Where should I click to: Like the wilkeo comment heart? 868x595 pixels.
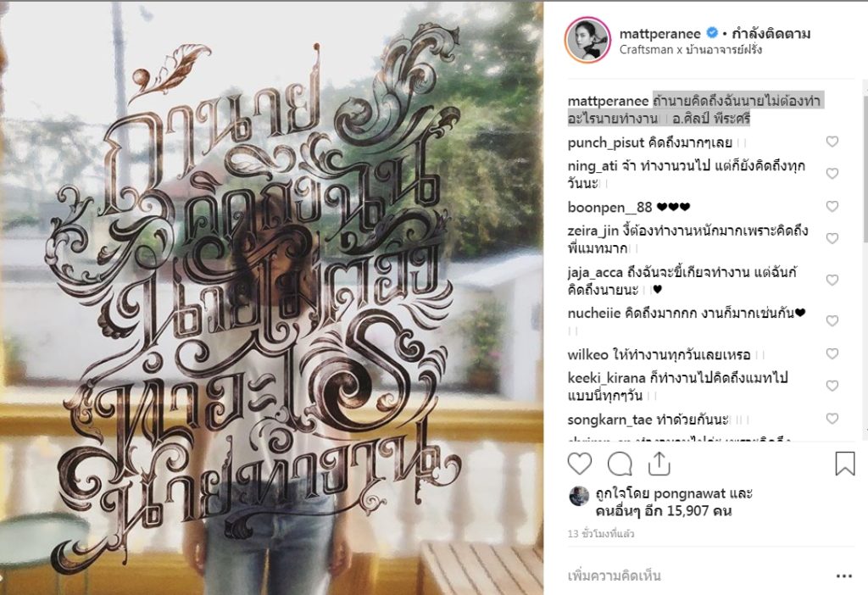832,353
